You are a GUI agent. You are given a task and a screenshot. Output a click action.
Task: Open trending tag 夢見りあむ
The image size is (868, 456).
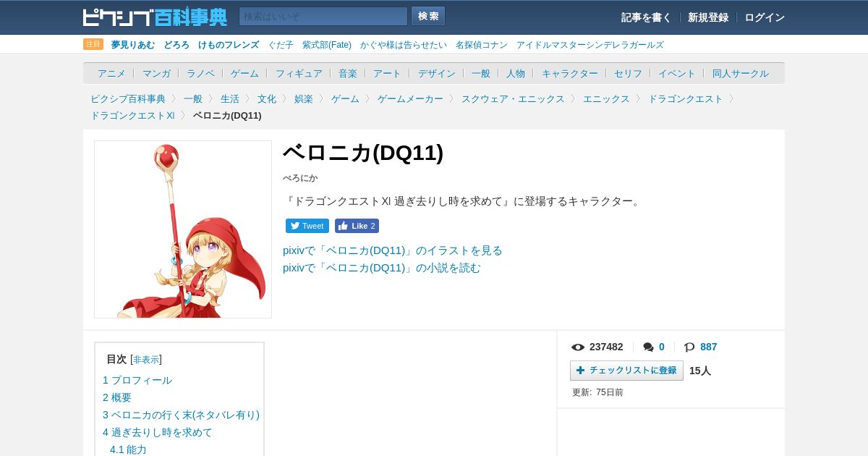pos(133,45)
